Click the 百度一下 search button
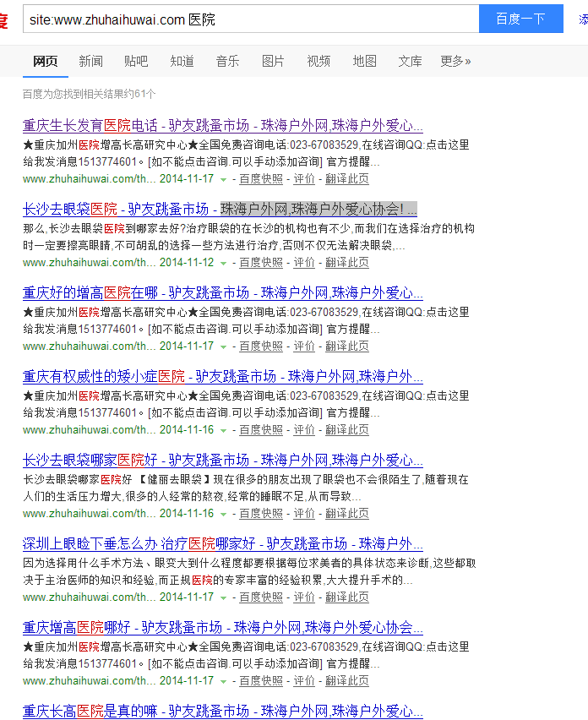The width and height of the screenshot is (588, 720). (x=521, y=19)
